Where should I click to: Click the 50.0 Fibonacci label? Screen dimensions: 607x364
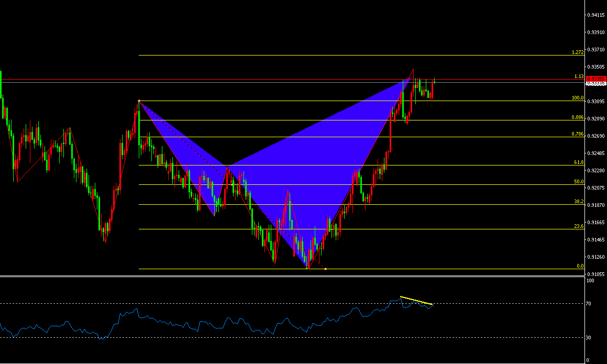[x=579, y=182]
